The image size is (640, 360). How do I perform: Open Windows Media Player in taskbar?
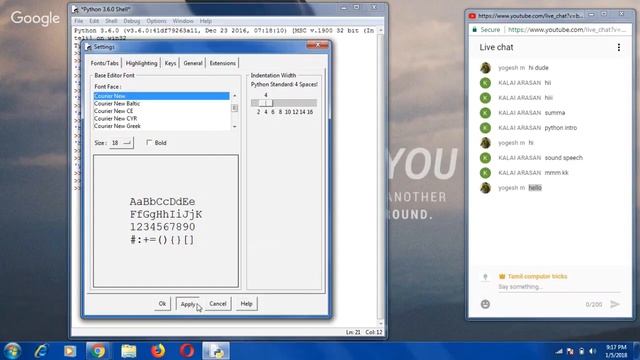pyautogui.click(x=70, y=351)
